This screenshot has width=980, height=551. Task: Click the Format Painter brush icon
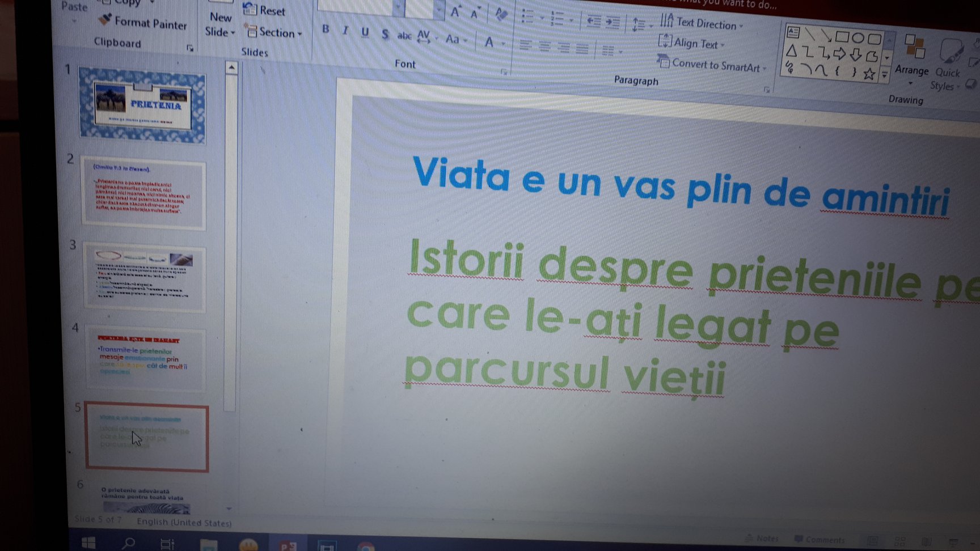105,20
